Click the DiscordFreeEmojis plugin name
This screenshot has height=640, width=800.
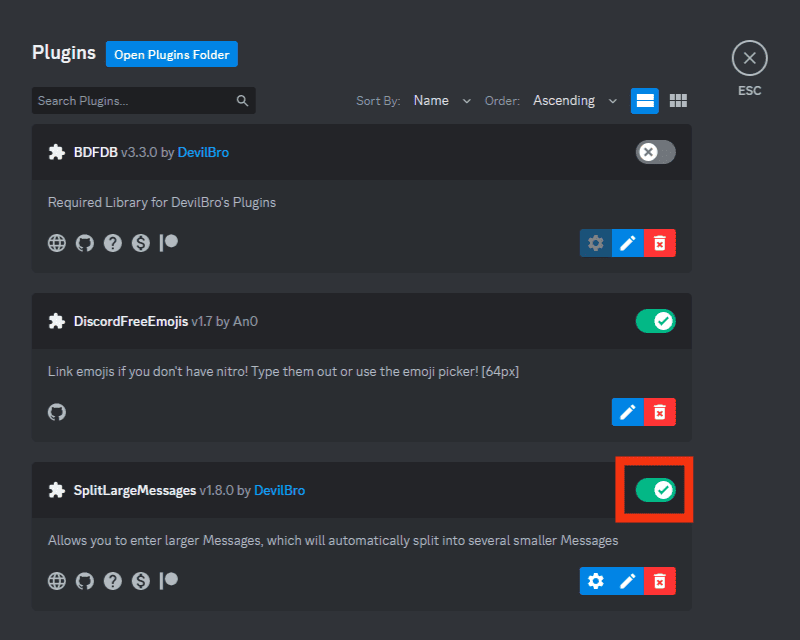(131, 322)
